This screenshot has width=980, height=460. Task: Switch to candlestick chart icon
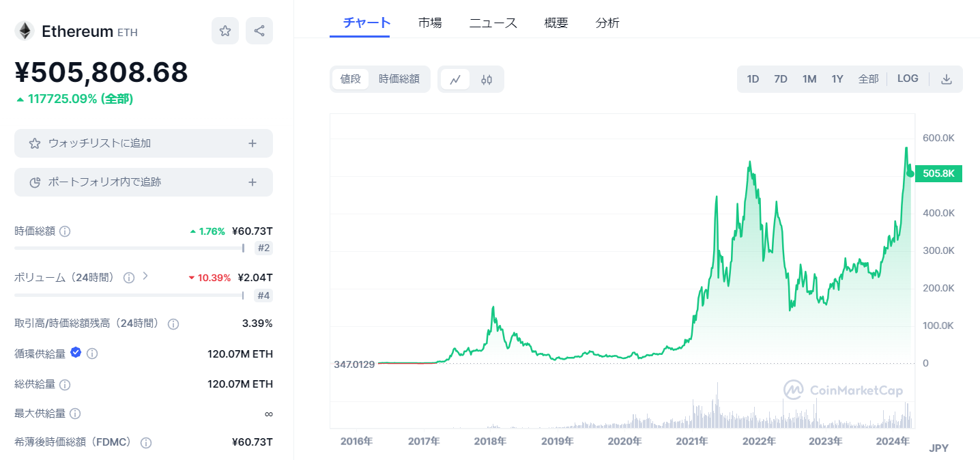click(x=487, y=79)
